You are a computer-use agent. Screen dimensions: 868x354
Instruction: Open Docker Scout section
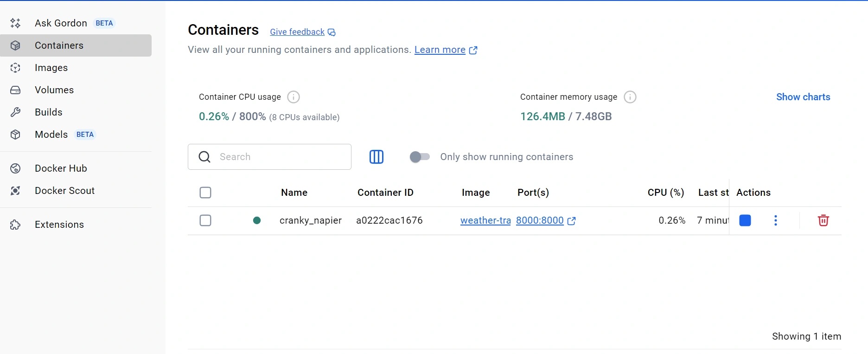pyautogui.click(x=76, y=191)
